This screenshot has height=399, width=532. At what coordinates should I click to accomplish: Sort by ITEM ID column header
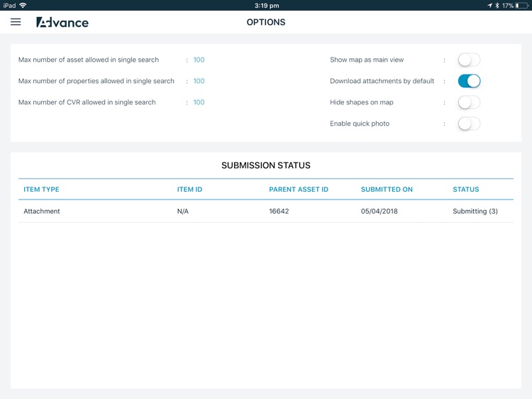(189, 190)
